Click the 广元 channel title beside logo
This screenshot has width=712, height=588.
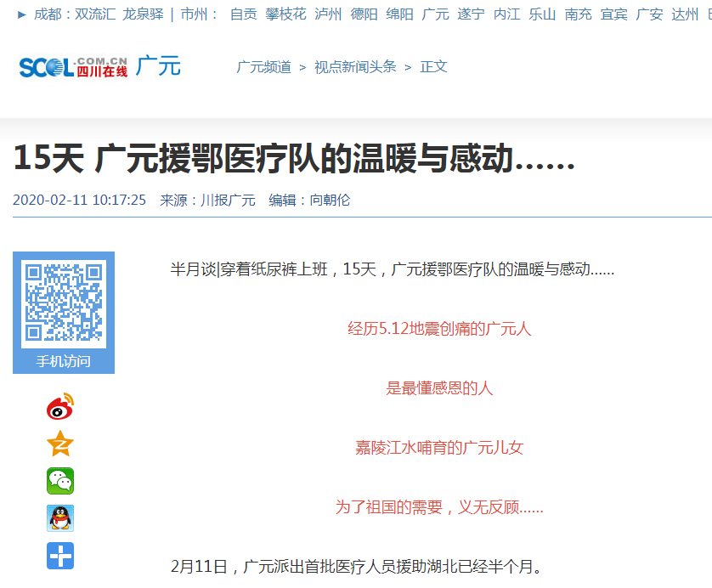click(x=158, y=66)
